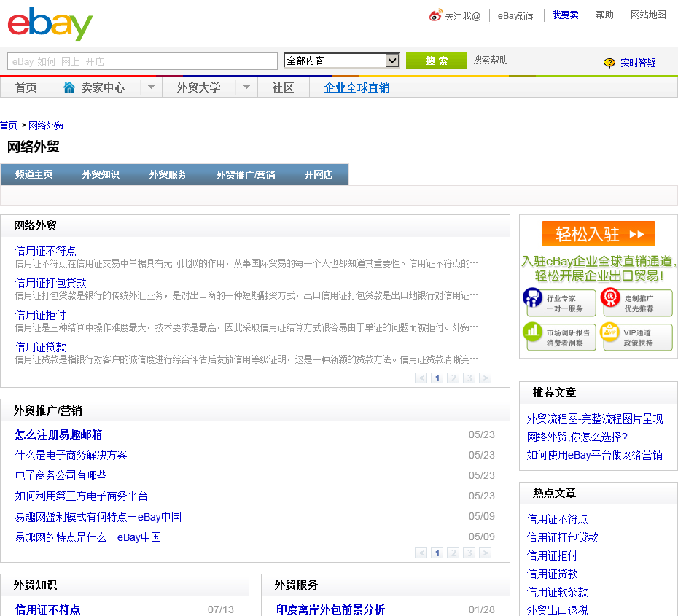This screenshot has height=616, width=678.
Task: Click the 入驻eBay企业全球直销通道 banner text
Action: point(599,268)
